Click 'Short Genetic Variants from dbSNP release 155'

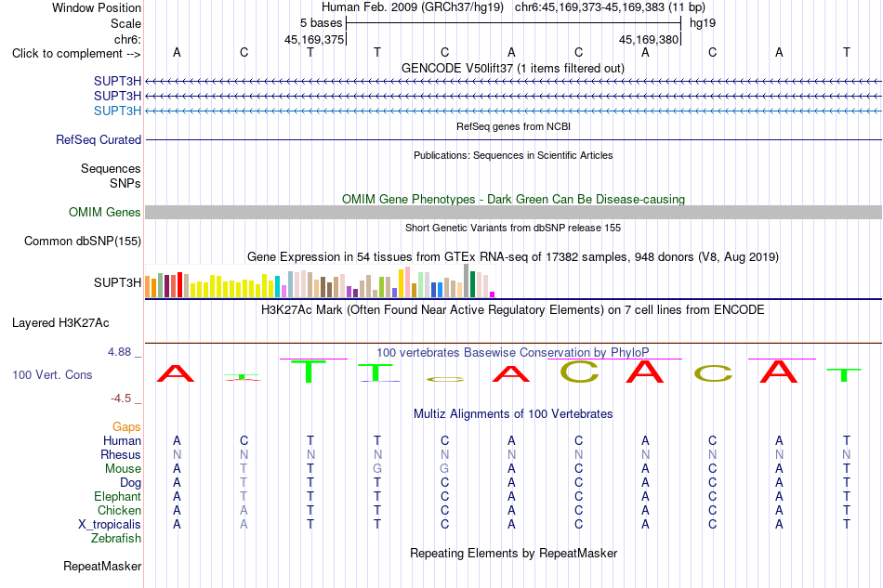coord(513,228)
